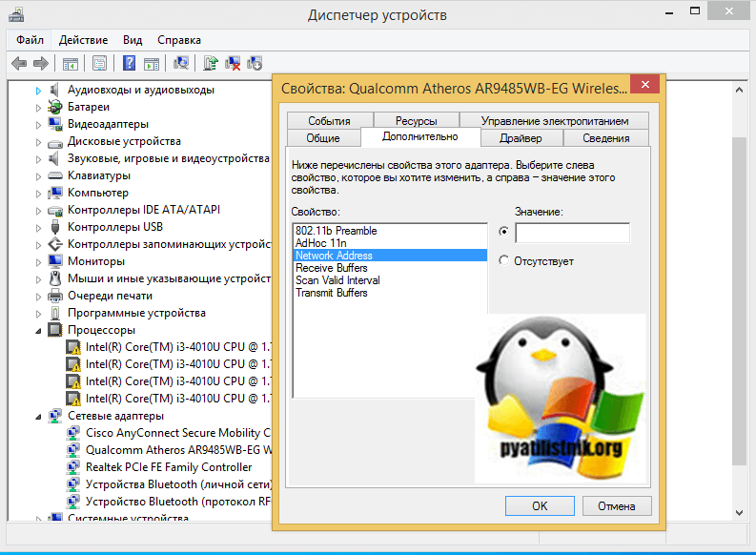This screenshot has height=555, width=756.
Task: Select Network Address property in list
Action: (391, 256)
